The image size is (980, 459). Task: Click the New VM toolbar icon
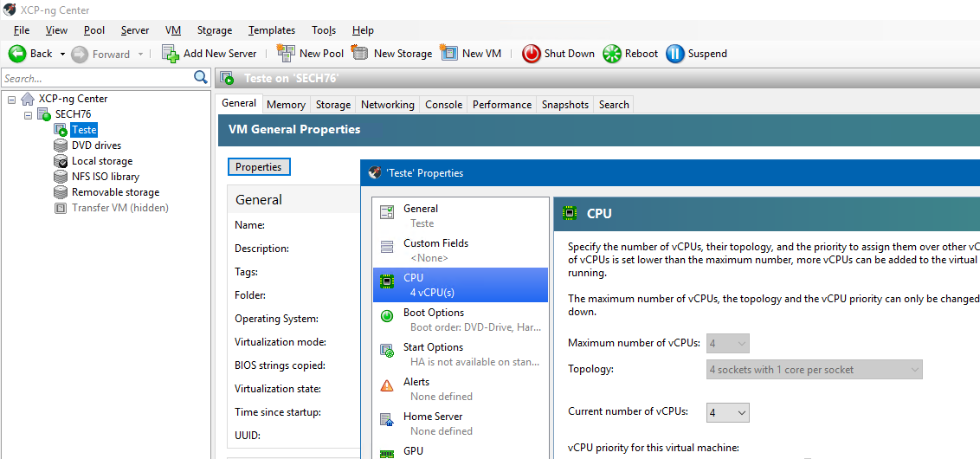(x=449, y=54)
